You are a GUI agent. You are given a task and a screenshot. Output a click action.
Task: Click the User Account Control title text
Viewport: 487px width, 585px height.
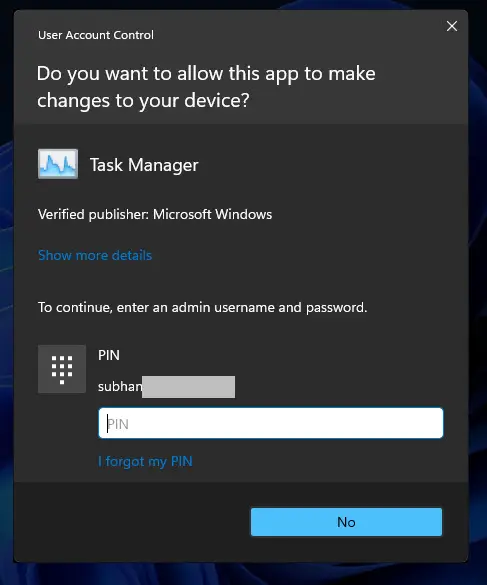(96, 35)
